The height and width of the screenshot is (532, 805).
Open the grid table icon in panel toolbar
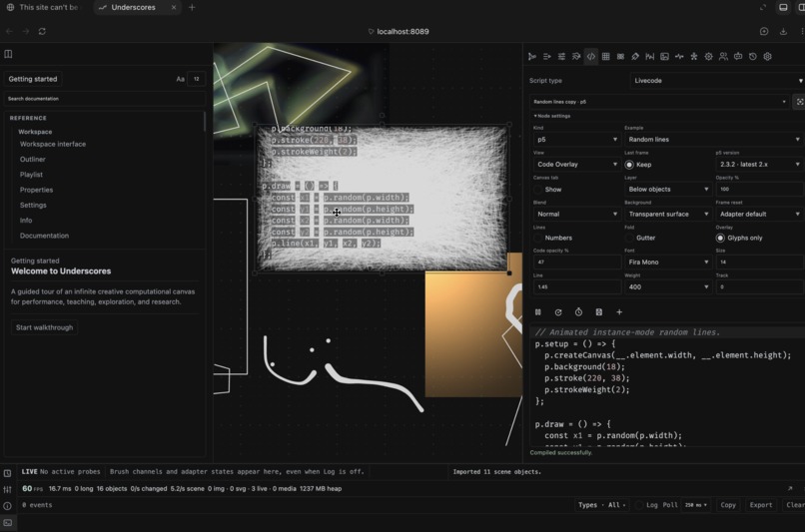coord(606,57)
